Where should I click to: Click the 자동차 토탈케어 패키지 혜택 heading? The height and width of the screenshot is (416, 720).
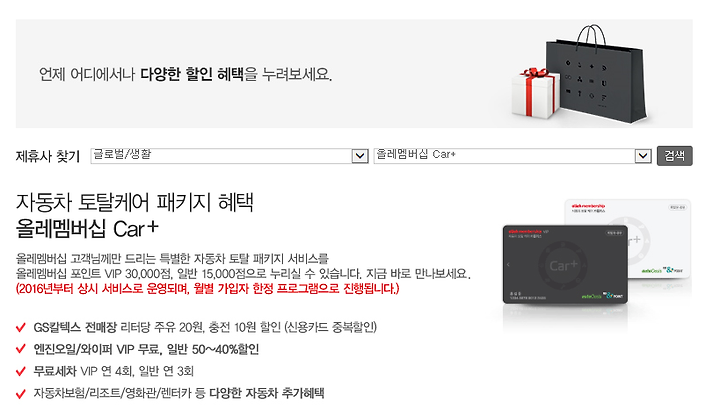pos(135,202)
